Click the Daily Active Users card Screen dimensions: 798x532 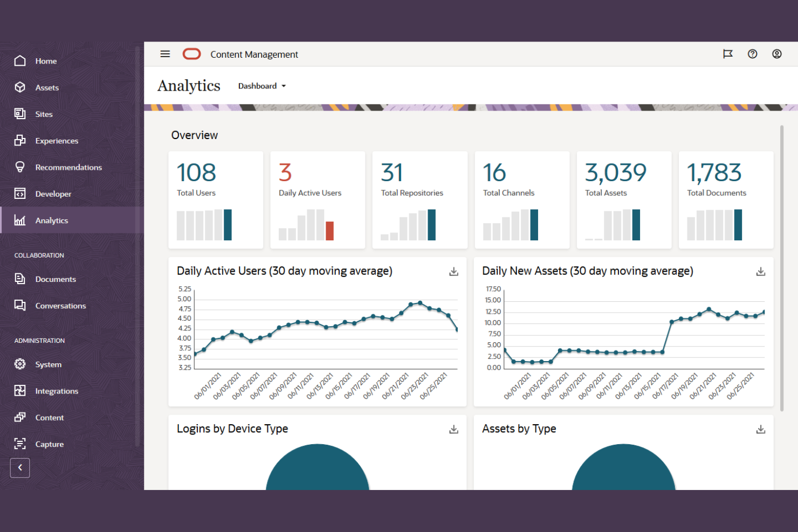pos(318,200)
